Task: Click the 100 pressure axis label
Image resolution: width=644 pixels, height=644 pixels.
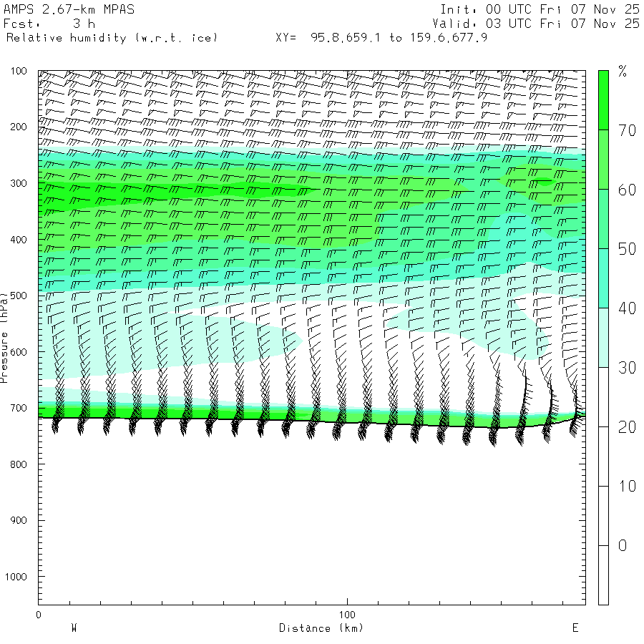Action: pos(19,71)
